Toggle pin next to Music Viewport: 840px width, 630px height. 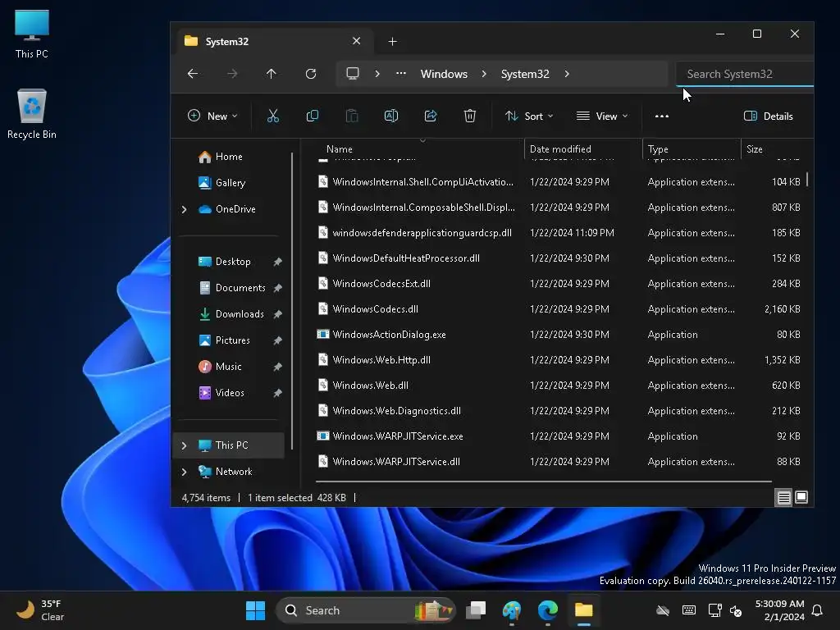coord(277,367)
